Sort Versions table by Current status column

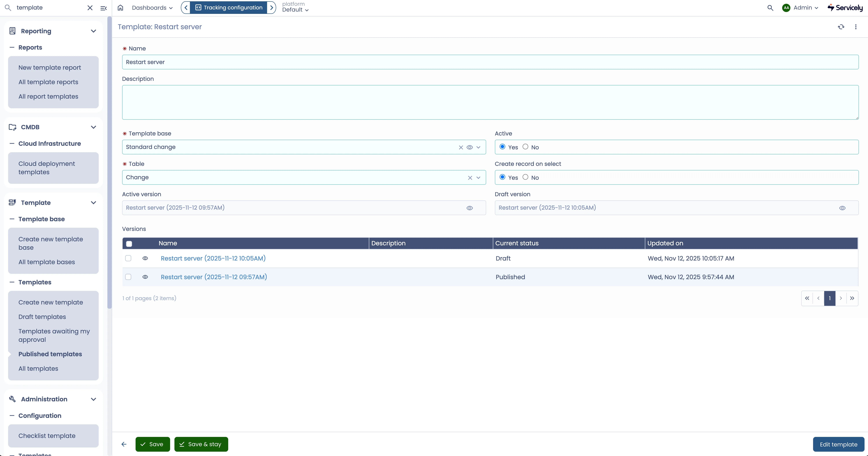[517, 243]
